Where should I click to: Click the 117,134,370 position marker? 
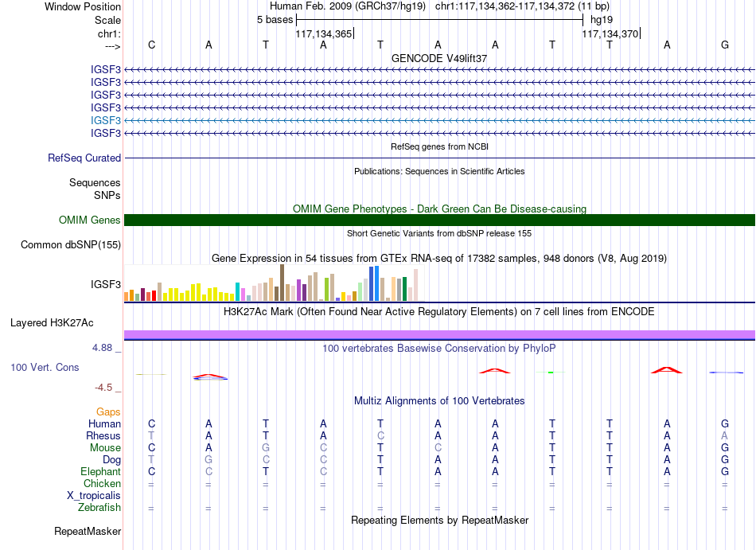click(611, 33)
